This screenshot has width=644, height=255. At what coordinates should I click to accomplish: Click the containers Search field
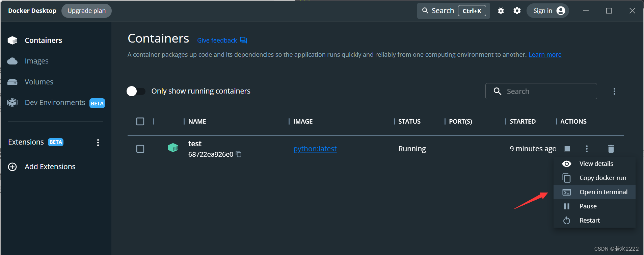click(541, 91)
